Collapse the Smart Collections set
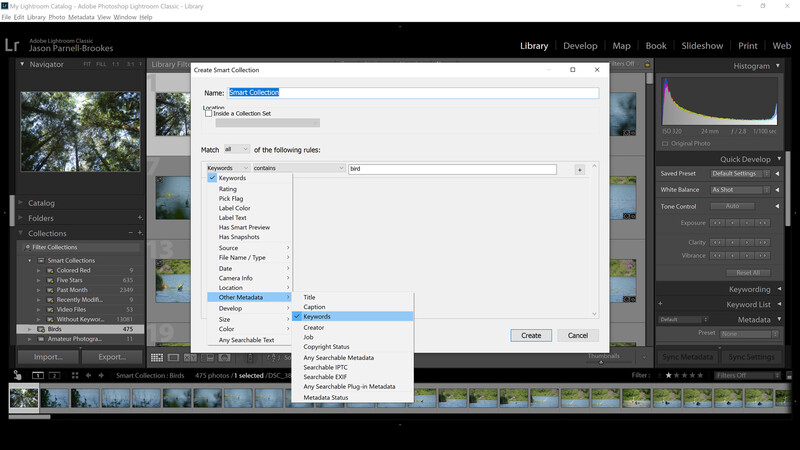Screen dimensions: 800x450 [x=30, y=261]
